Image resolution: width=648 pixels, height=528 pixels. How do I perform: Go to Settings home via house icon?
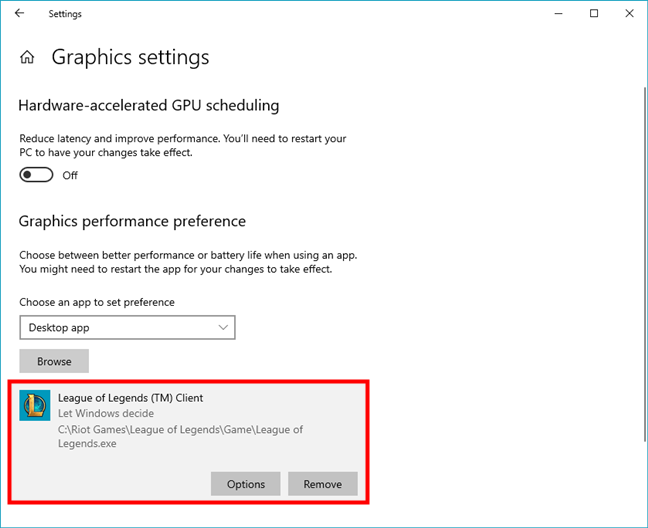point(27,57)
